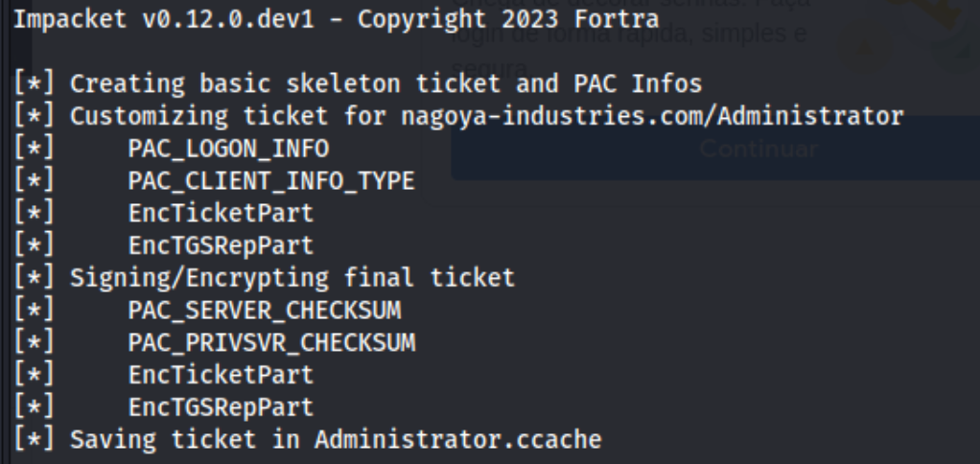Screen dimensions: 980x464
Task: Click the PAC_SERVER_CHECKSUM entry
Action: point(265,311)
